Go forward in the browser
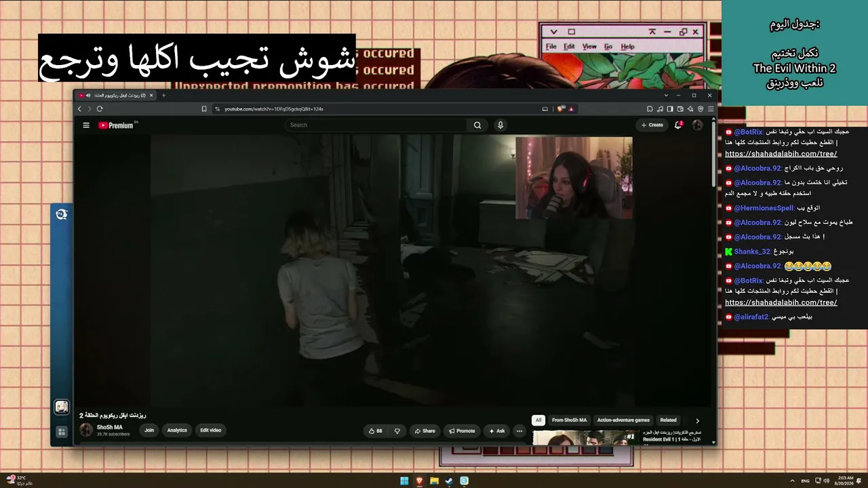 pos(89,108)
